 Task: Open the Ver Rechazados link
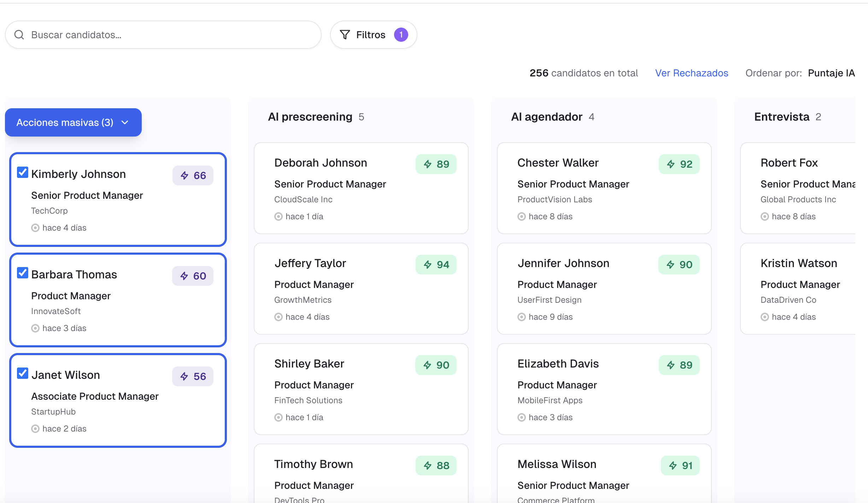coord(691,73)
